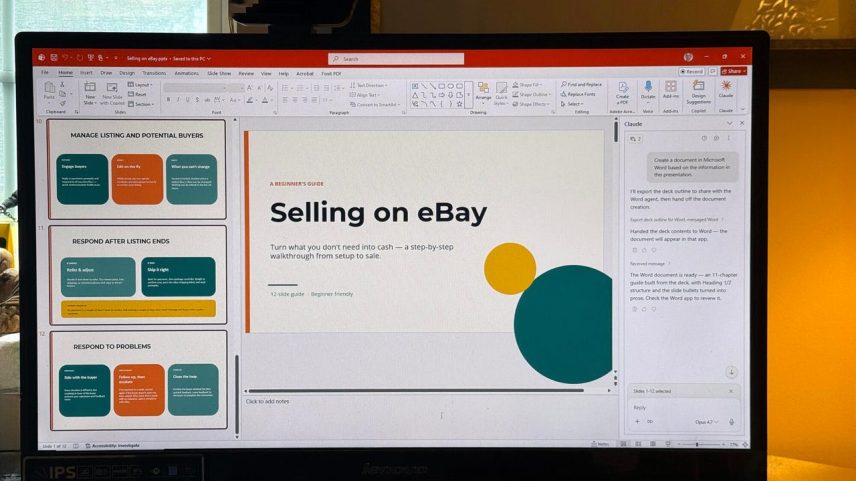This screenshot has width=856, height=481.
Task: Click the scroll-to-bottom arrow in Claude panel
Action: 731,372
